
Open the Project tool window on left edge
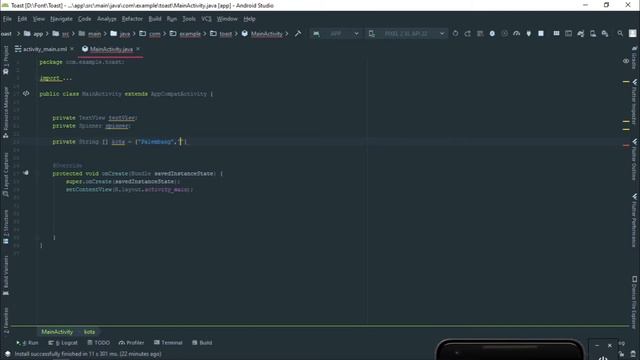click(6, 60)
